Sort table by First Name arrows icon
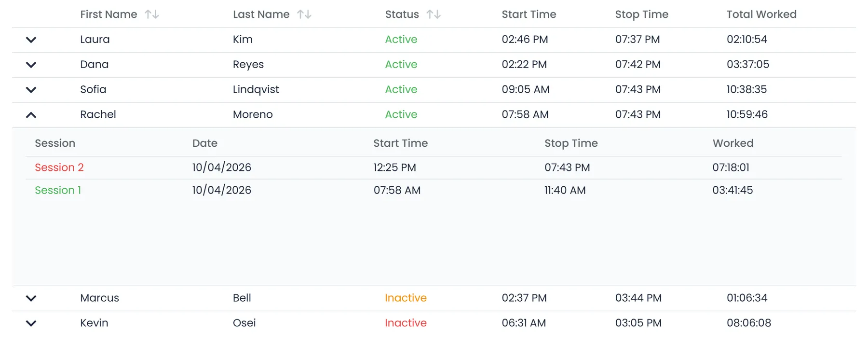This screenshot has height=349, width=868. [152, 14]
